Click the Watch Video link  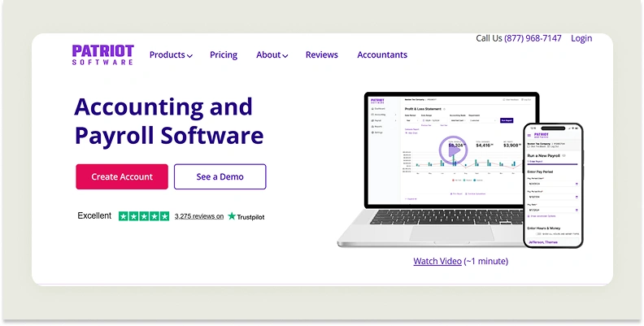[437, 261]
